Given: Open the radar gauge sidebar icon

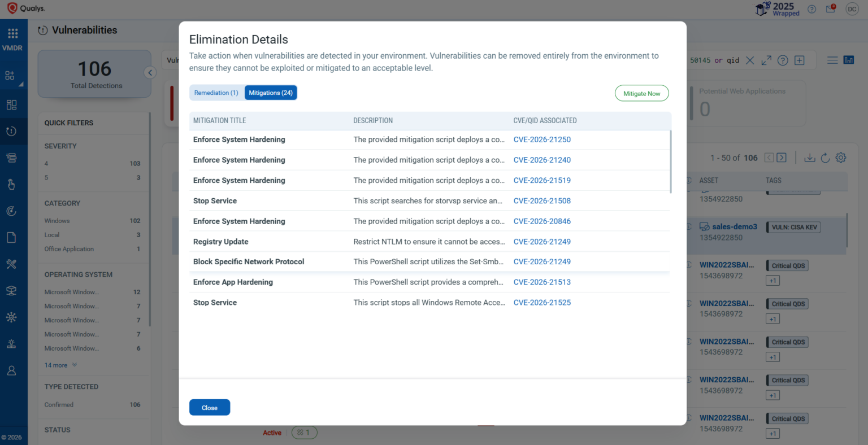Looking at the screenshot, I should 11,211.
